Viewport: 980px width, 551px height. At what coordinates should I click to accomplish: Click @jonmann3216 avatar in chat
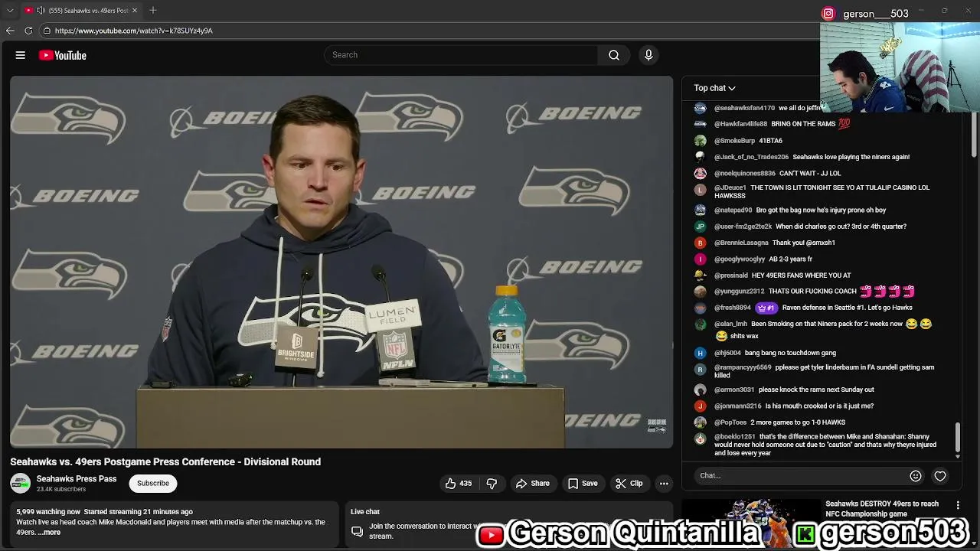[700, 406]
